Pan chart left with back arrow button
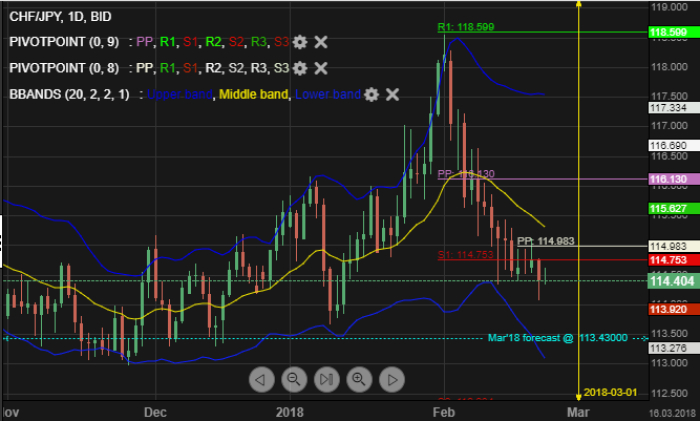 click(x=262, y=379)
